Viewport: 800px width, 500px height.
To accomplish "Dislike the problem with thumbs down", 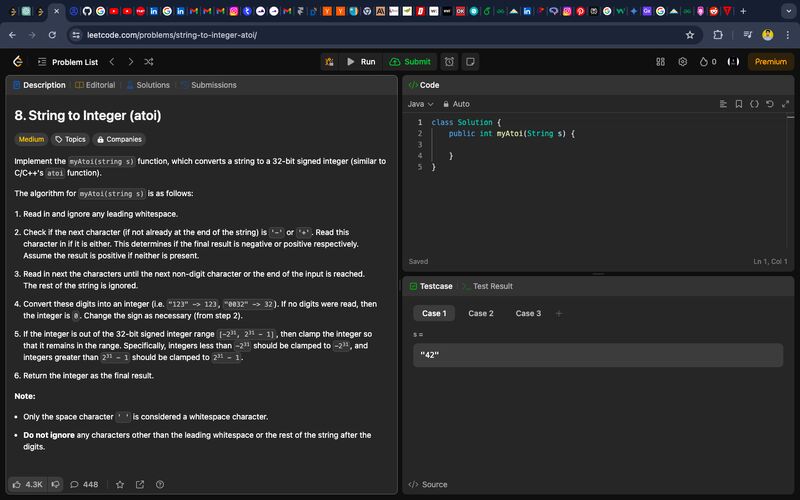I will (56, 484).
